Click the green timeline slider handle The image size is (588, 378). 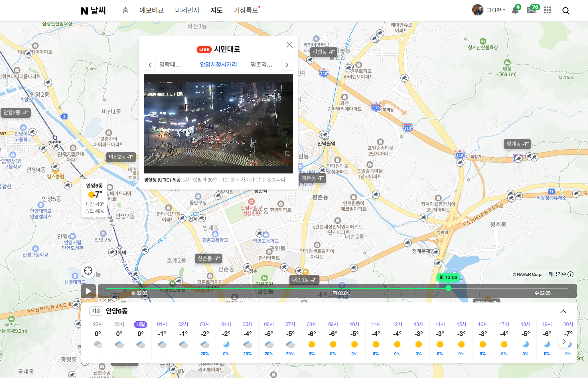click(448, 288)
